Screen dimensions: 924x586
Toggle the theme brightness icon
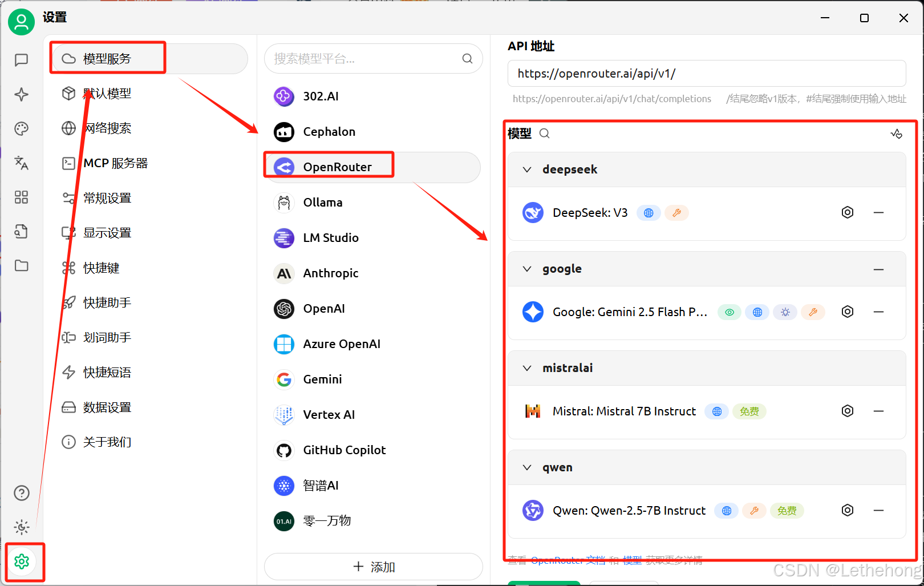22,527
